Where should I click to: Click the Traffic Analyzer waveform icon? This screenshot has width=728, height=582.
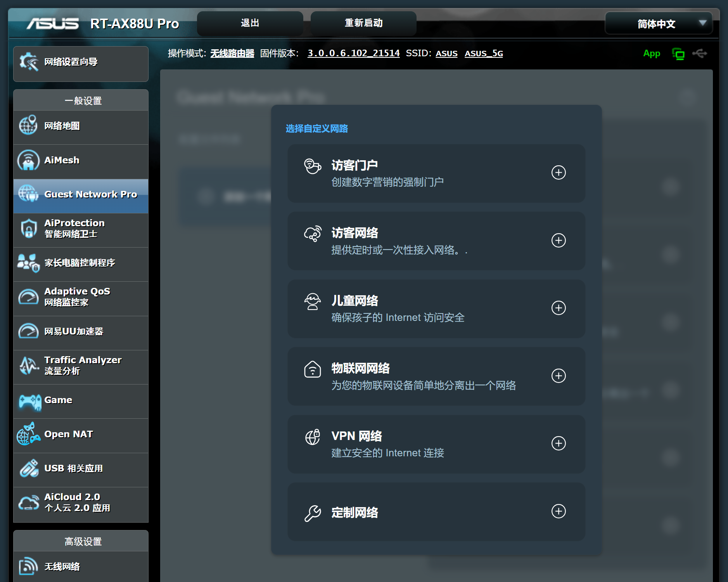point(28,365)
